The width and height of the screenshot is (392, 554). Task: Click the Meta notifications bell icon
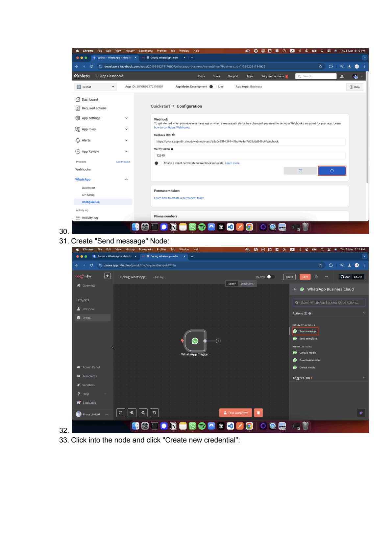[x=342, y=76]
